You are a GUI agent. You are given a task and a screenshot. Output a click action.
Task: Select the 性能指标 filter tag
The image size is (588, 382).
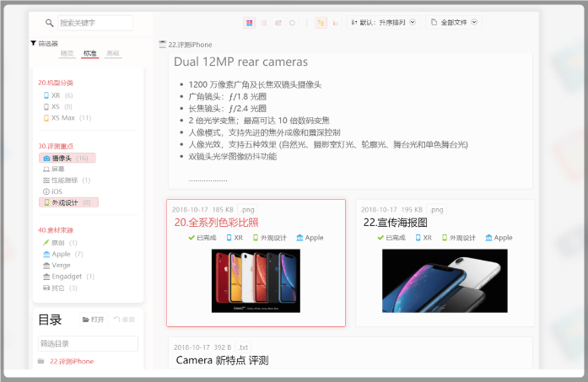(x=67, y=180)
